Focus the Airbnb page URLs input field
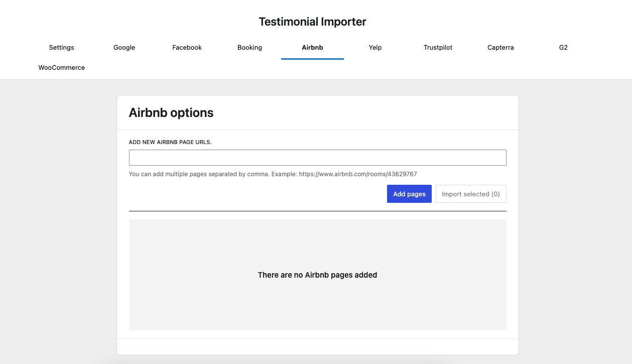The image size is (632, 364). pos(317,158)
